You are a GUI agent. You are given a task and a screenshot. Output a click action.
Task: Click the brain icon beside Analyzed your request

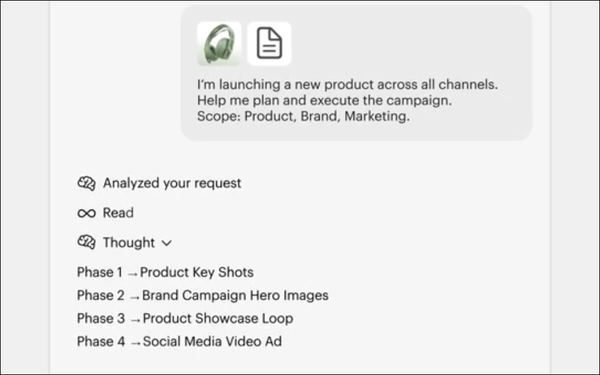(x=86, y=183)
